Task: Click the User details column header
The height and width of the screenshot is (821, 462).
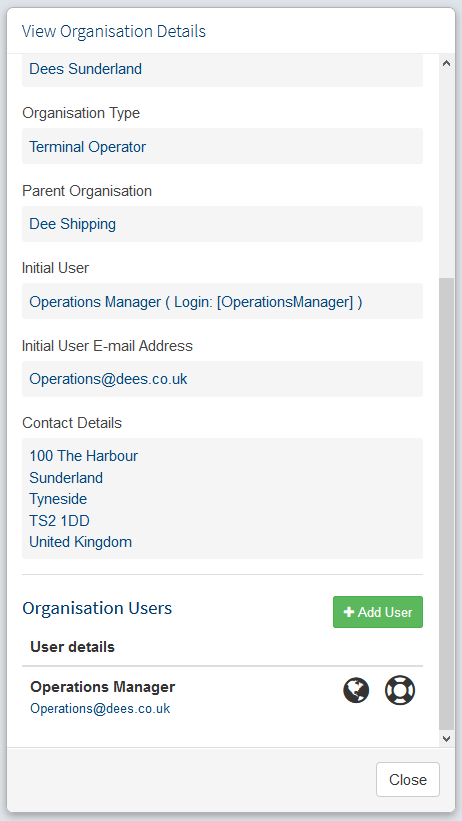Action: (x=72, y=647)
